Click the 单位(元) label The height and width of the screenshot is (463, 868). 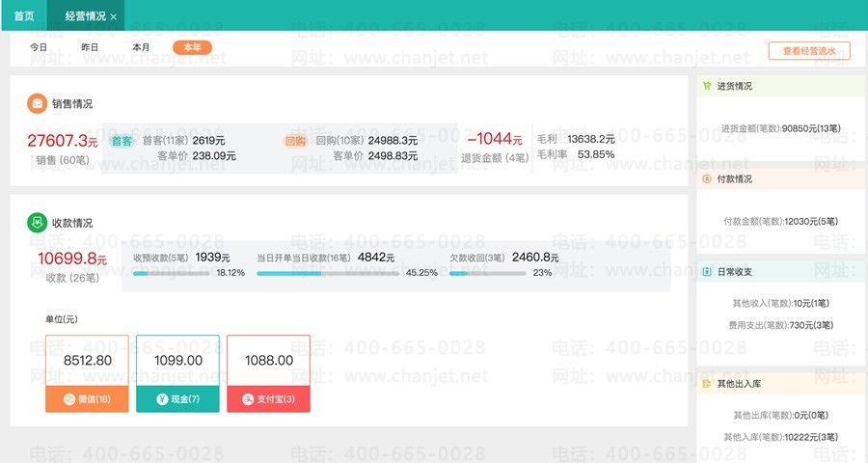(62, 319)
